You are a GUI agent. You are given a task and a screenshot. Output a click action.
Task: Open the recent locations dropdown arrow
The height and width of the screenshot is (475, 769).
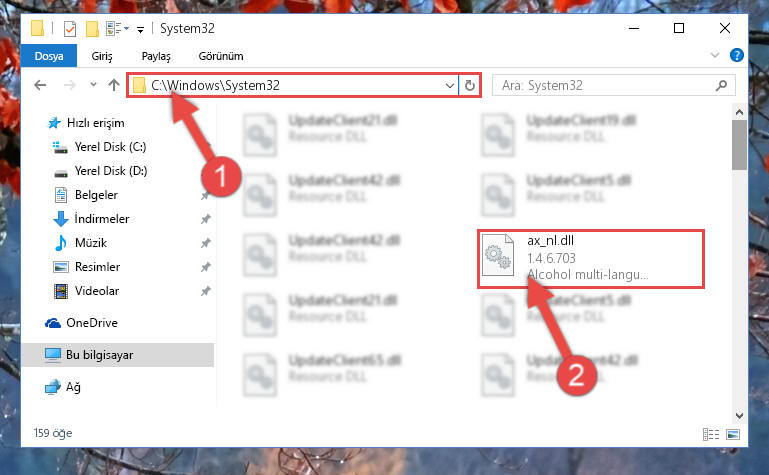click(93, 85)
